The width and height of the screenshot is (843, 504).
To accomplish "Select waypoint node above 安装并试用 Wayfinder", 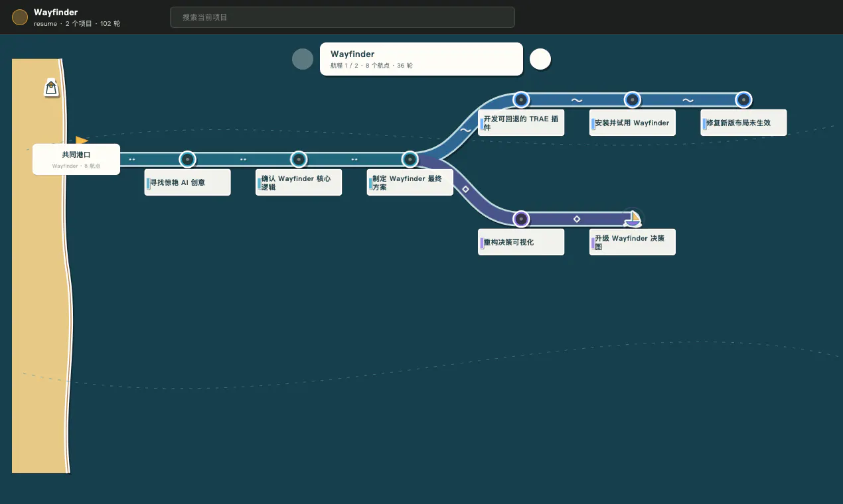I will 633,100.
